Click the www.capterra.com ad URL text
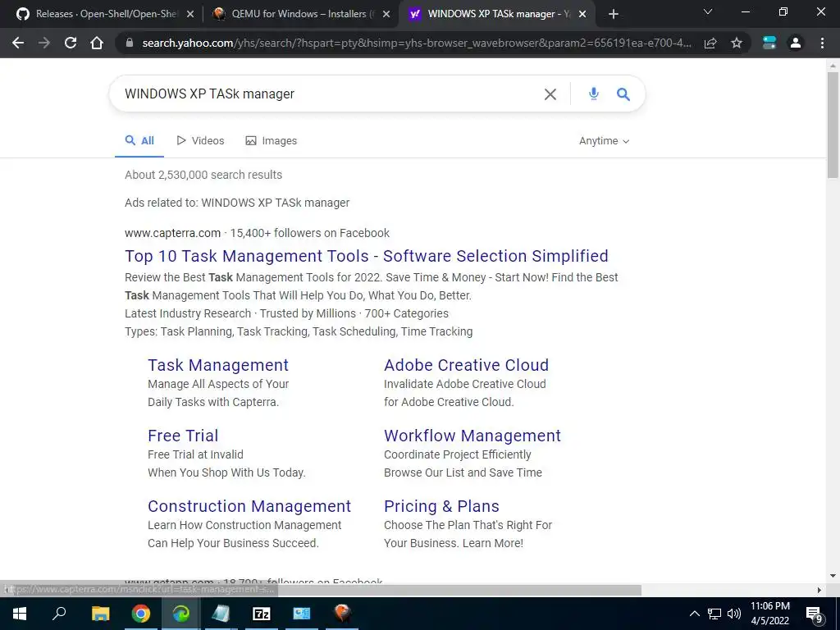The height and width of the screenshot is (630, 840). [x=172, y=233]
